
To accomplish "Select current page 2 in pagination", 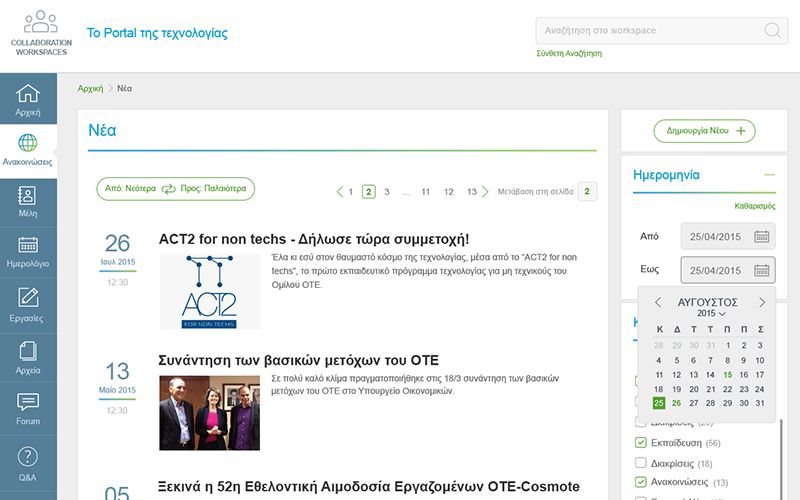I will tap(368, 192).
